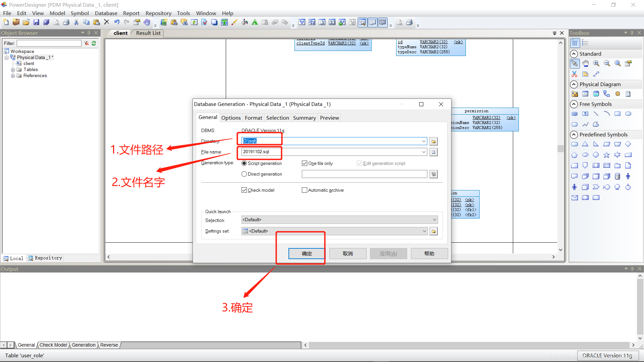
Task: Select the Reference tool in Physical Diagram
Action: coord(607,94)
